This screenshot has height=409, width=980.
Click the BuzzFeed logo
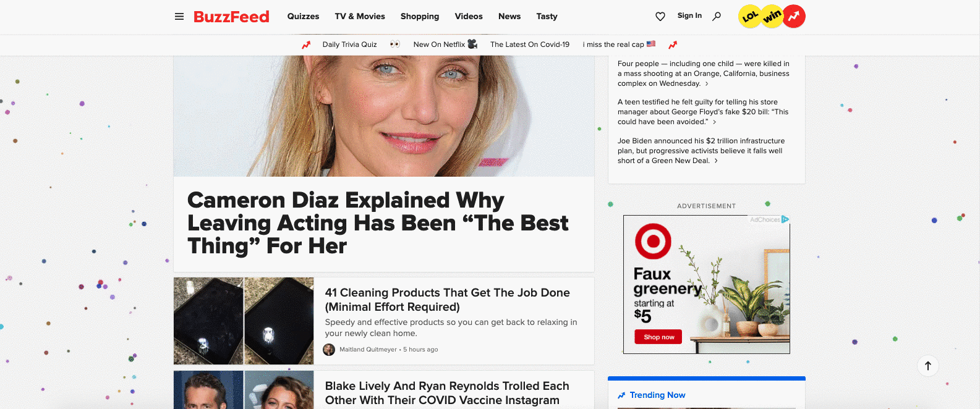(231, 17)
